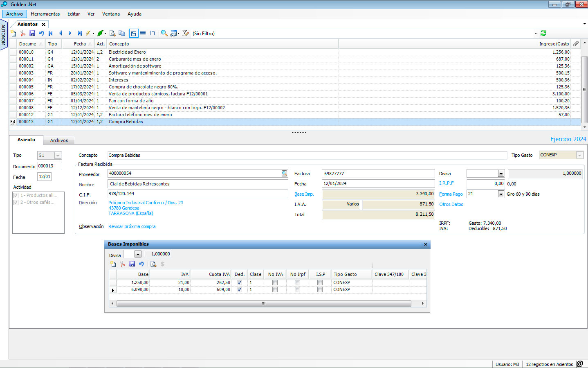Click the scissors delete icon in main toolbar
588x368 pixels.
click(x=23, y=33)
